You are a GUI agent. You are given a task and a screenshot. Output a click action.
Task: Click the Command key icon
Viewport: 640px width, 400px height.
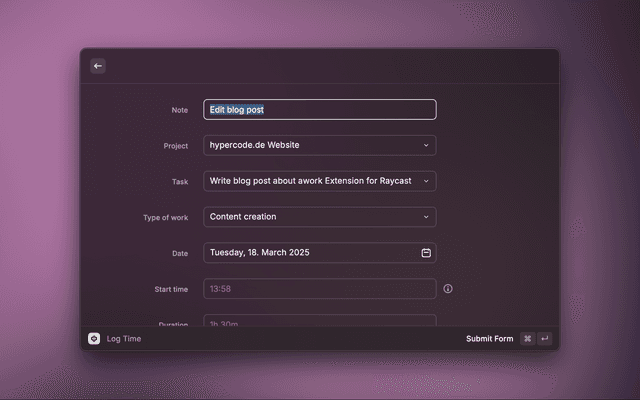527,339
